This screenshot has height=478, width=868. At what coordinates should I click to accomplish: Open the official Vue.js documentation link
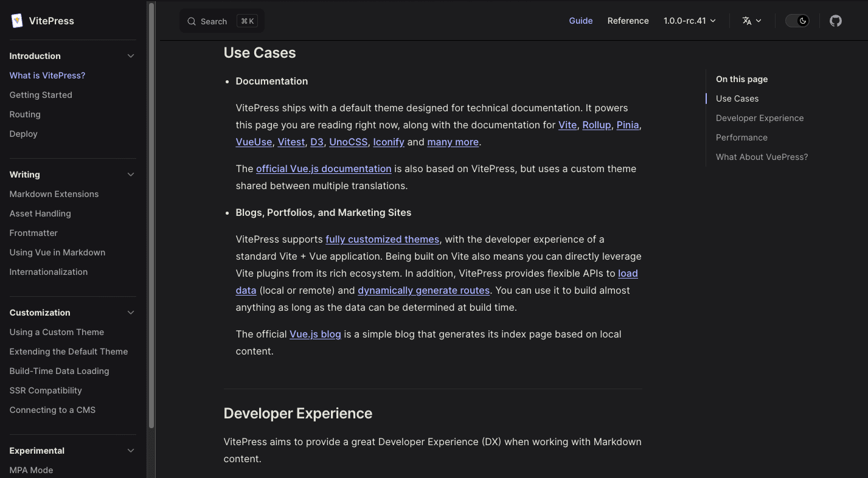click(324, 168)
